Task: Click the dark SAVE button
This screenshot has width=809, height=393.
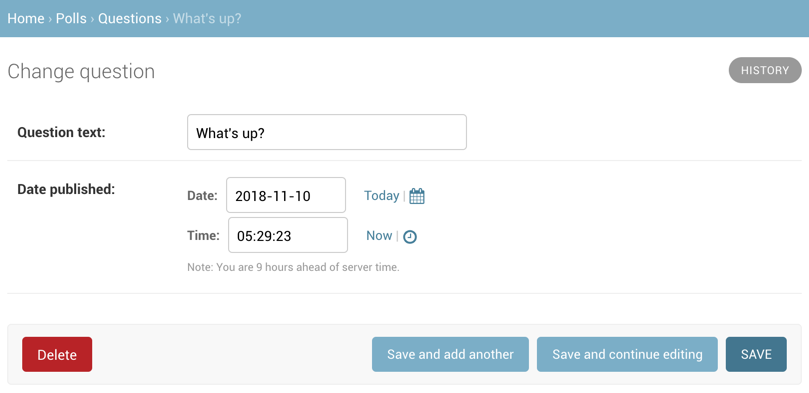Action: pos(756,354)
